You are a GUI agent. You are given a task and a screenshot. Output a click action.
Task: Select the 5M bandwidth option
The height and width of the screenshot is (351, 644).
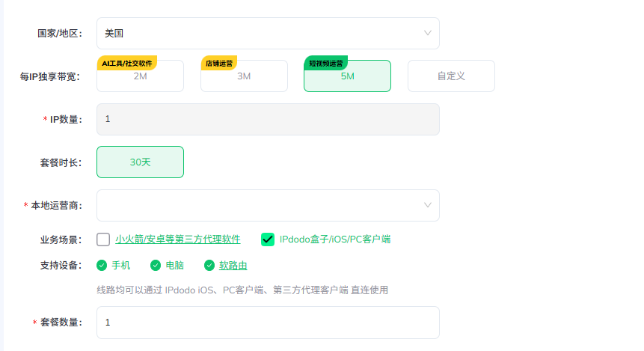point(348,76)
